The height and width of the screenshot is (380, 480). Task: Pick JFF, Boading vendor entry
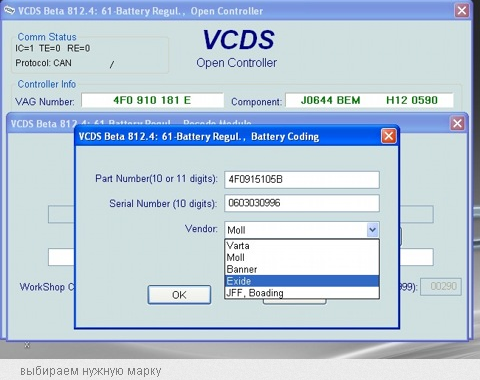(x=302, y=293)
